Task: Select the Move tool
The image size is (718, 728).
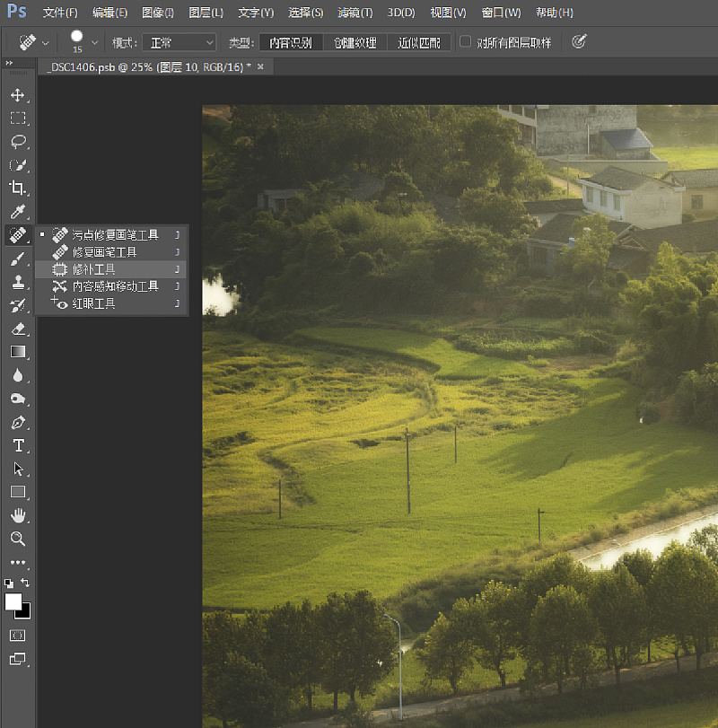Action: pos(18,95)
